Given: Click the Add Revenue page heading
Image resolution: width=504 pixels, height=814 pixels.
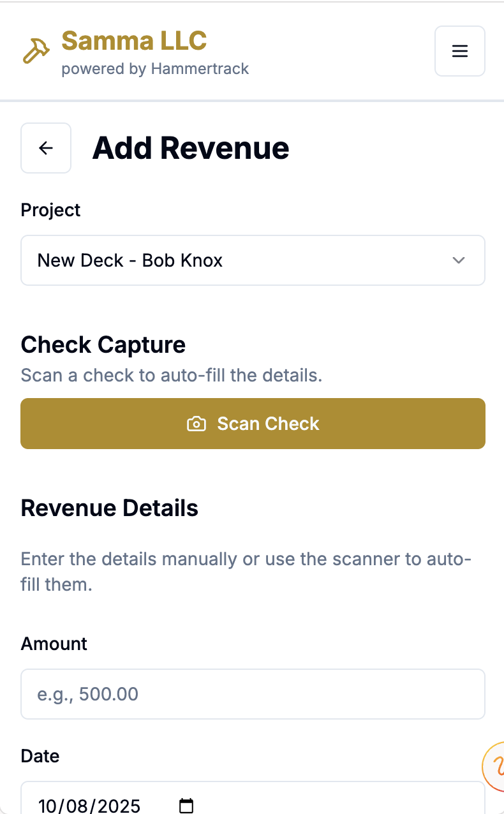Looking at the screenshot, I should pos(191,148).
